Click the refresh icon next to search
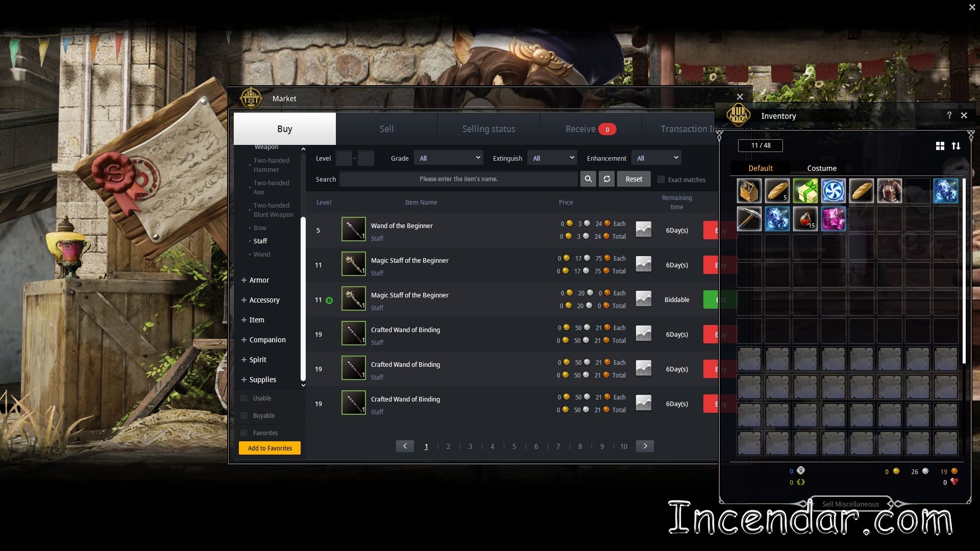This screenshot has height=551, width=980. pos(606,179)
